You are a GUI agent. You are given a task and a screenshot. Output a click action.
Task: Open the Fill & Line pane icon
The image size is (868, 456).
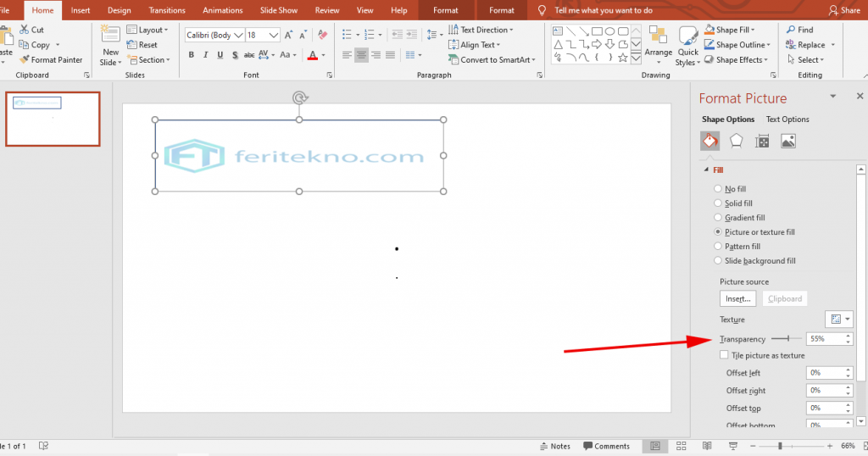[710, 141]
